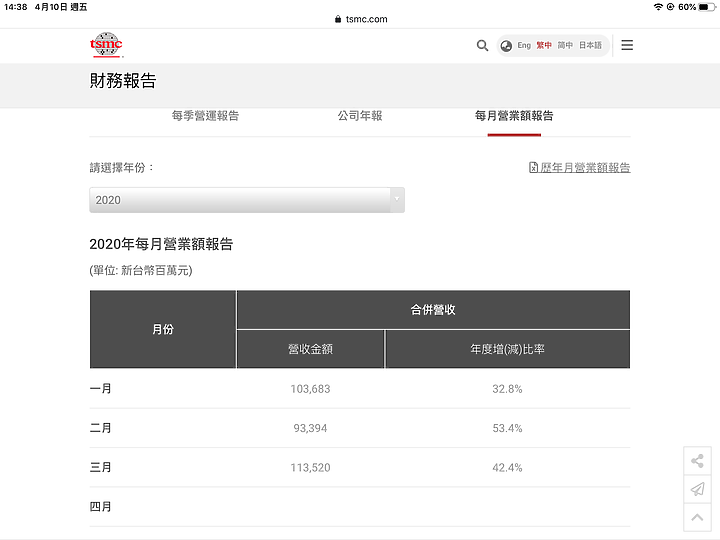Screen dimensions: 720x540
Task: Select the 營收金額 column header
Action: [x=310, y=349]
